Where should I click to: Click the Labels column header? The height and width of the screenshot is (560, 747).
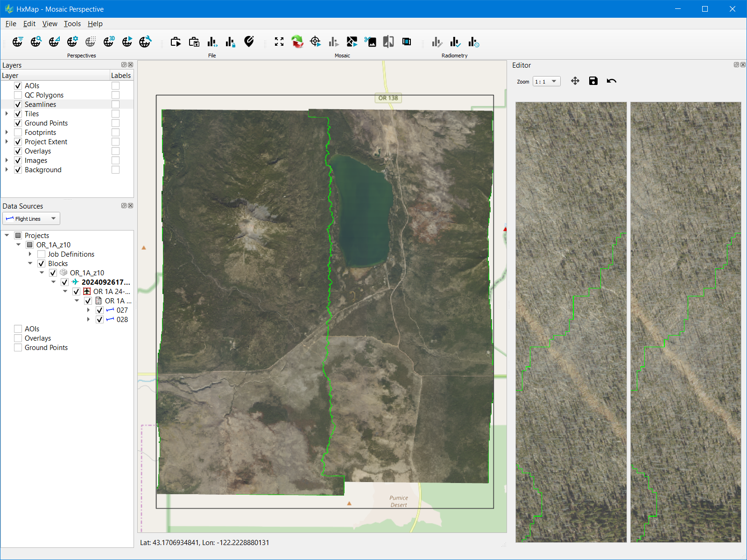pyautogui.click(x=121, y=76)
